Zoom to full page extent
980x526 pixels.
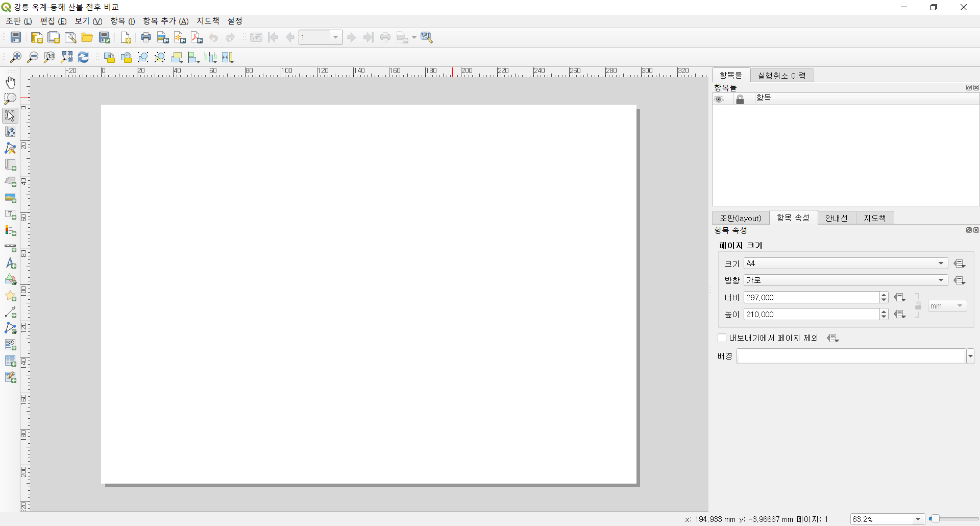[66, 57]
